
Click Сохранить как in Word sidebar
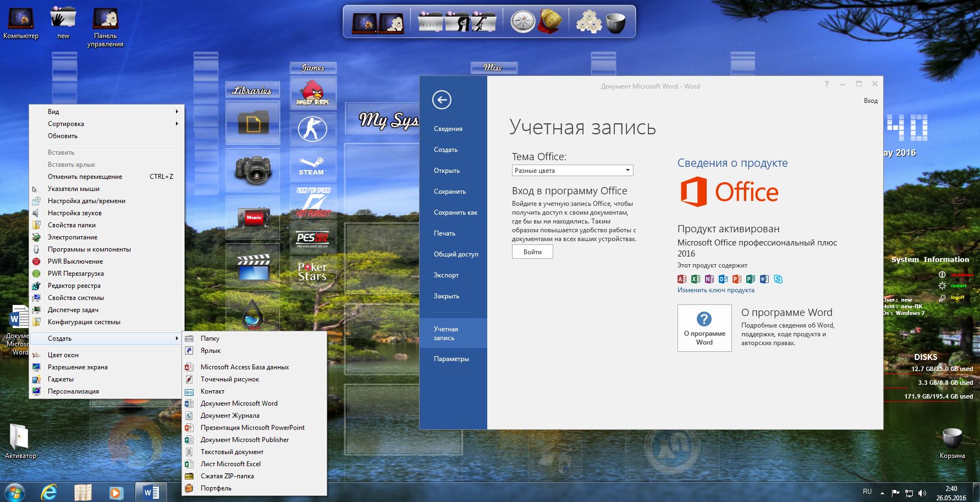453,212
